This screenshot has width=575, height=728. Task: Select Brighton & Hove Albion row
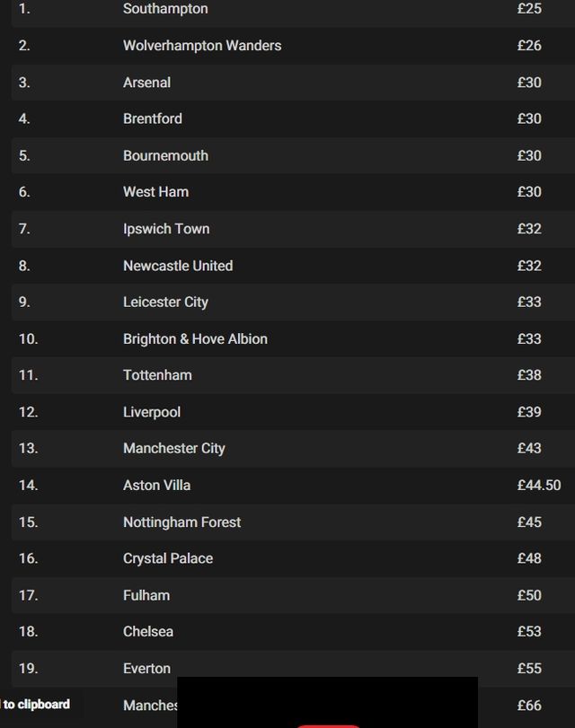195,339
